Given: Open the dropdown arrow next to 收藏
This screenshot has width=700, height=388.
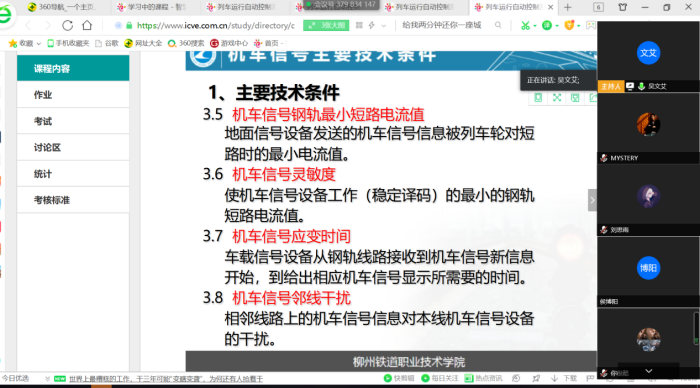Looking at the screenshot, I should pos(38,44).
